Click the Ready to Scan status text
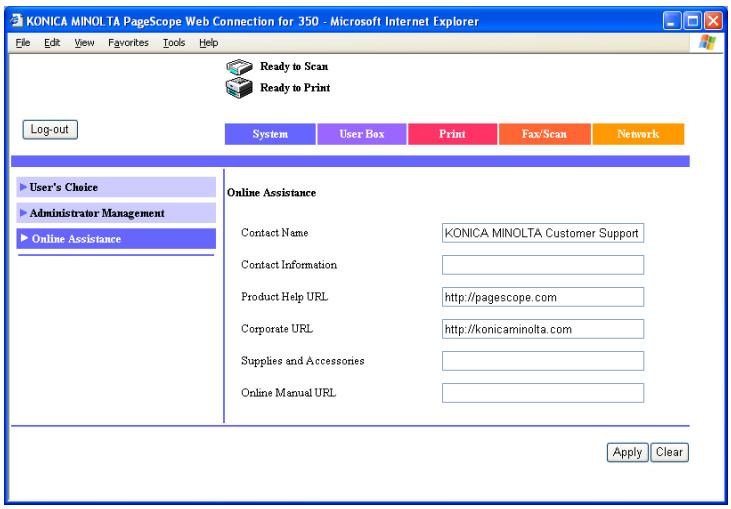 click(x=294, y=67)
